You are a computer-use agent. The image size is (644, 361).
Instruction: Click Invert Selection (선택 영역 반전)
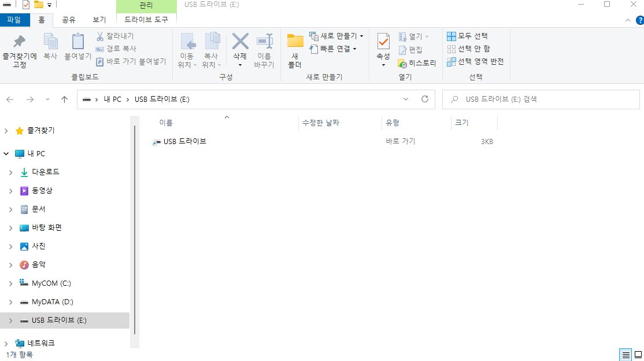[x=475, y=61]
